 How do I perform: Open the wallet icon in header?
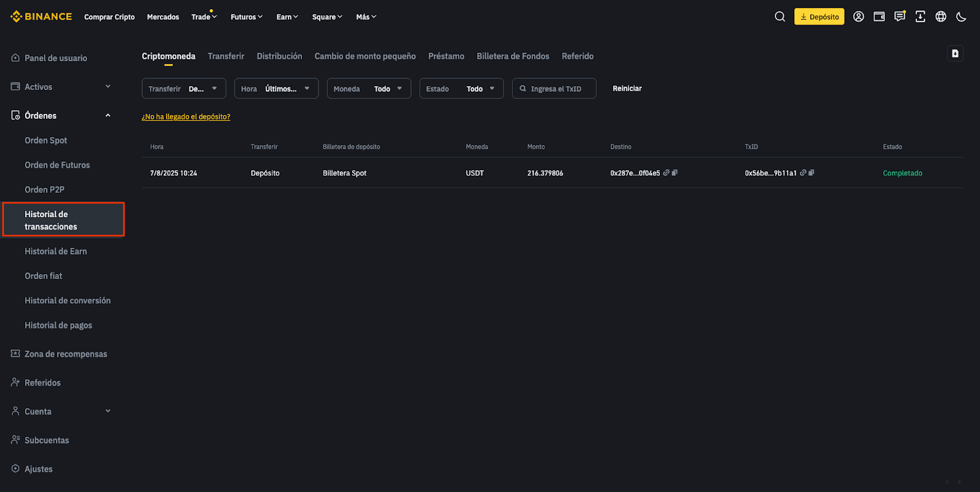[x=879, y=17]
